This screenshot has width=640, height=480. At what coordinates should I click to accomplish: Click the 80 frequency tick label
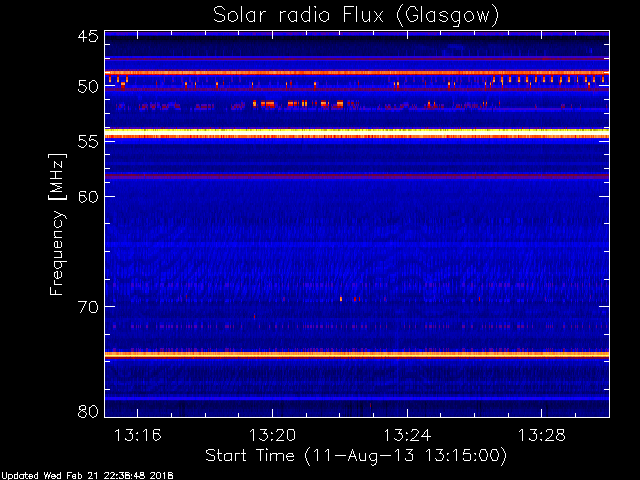[88, 411]
